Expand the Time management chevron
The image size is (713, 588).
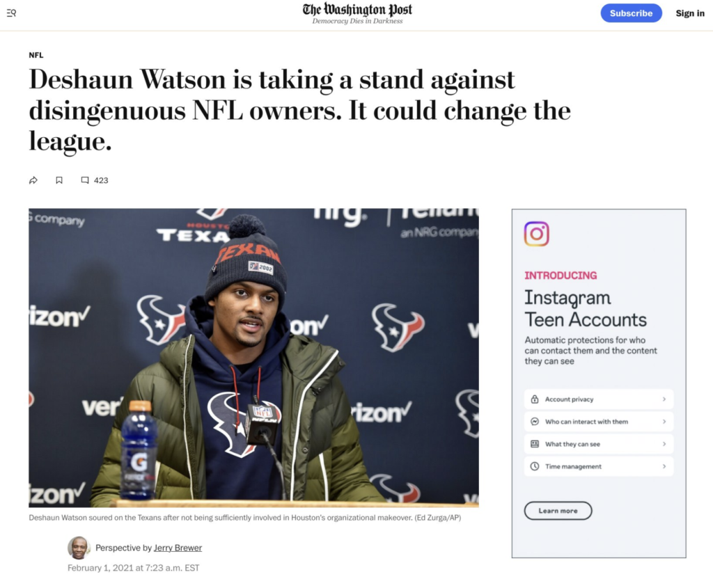click(x=664, y=466)
